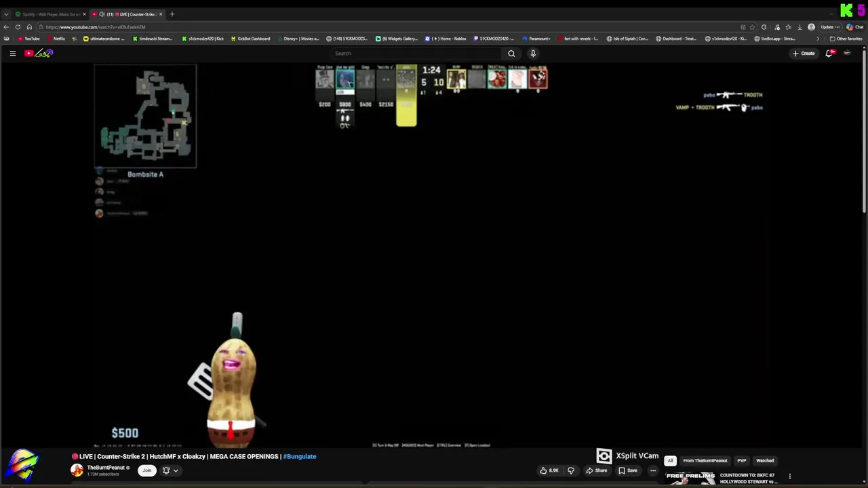Open the s1ckmodzs420 Kick bookmark
Viewport: 868px width, 488px height.
tap(203, 39)
